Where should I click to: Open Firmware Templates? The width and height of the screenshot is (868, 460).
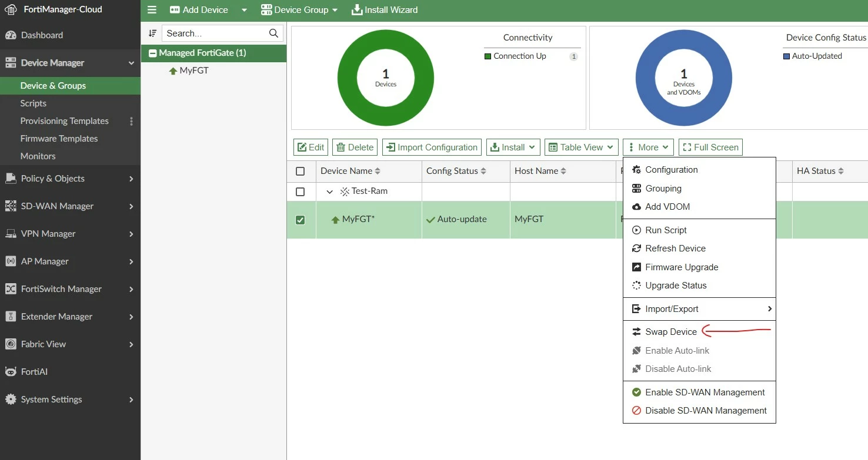[59, 139]
